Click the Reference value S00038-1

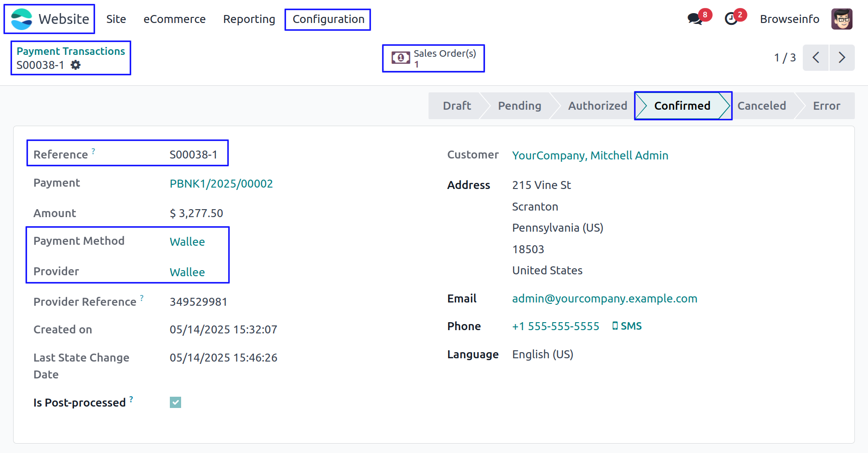pos(193,155)
